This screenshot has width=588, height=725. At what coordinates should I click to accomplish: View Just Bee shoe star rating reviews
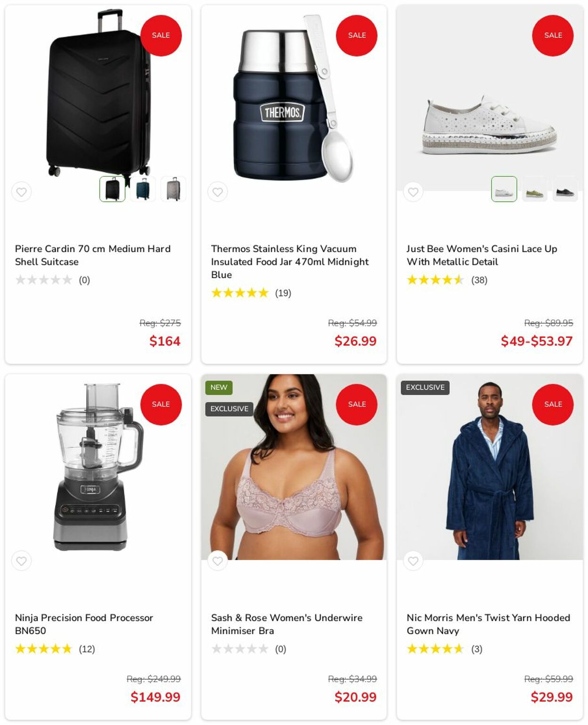click(x=447, y=280)
